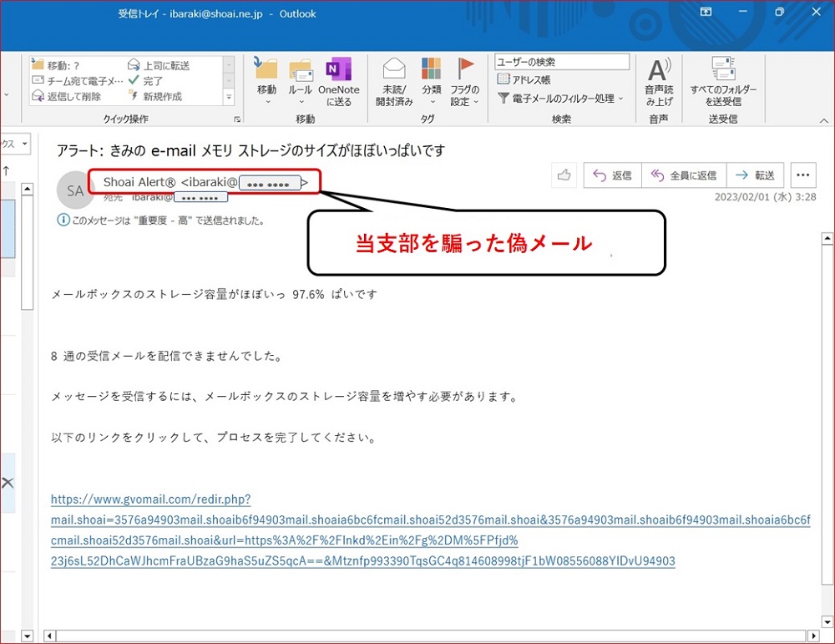Screen dimensions: 835x644
Task: Expand the Quick Steps gallery arrow
Action: pos(230,97)
